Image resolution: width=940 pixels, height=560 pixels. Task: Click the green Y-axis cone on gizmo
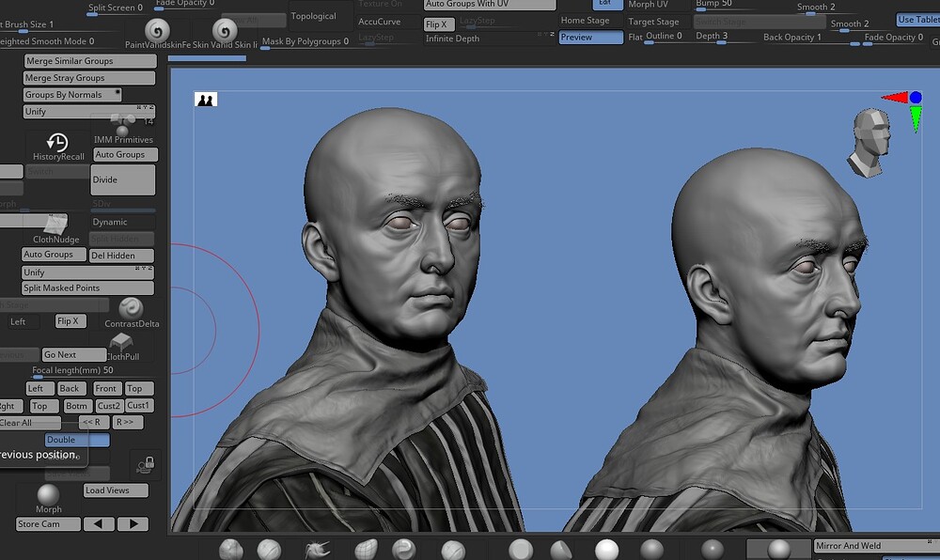tap(916, 118)
